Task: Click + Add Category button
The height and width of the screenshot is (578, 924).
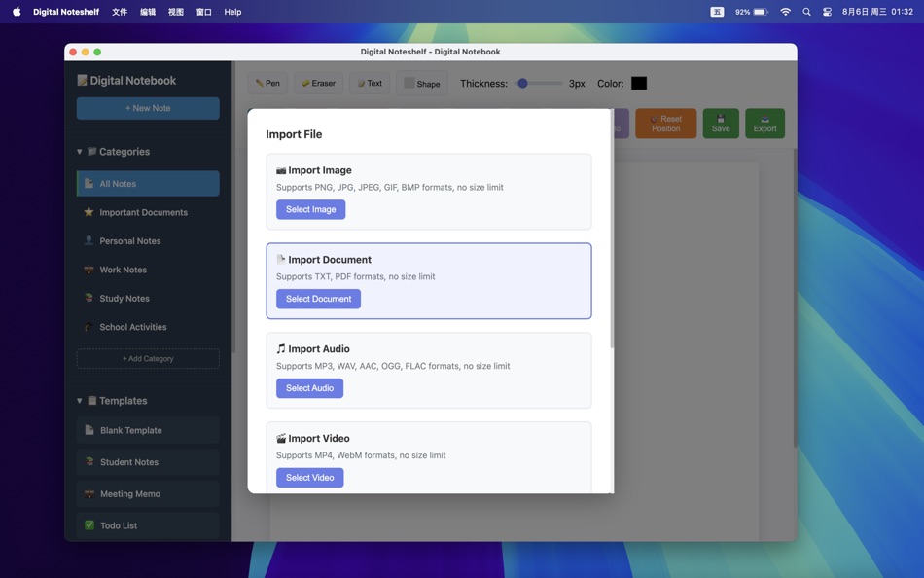Action: (148, 359)
